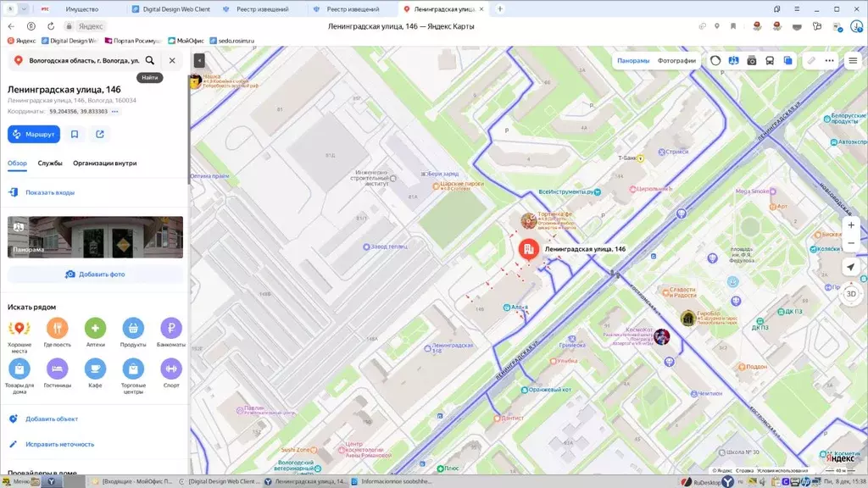Open the hamburger main menu on the map
Viewport: 868px width, 488px height.
(x=853, y=61)
